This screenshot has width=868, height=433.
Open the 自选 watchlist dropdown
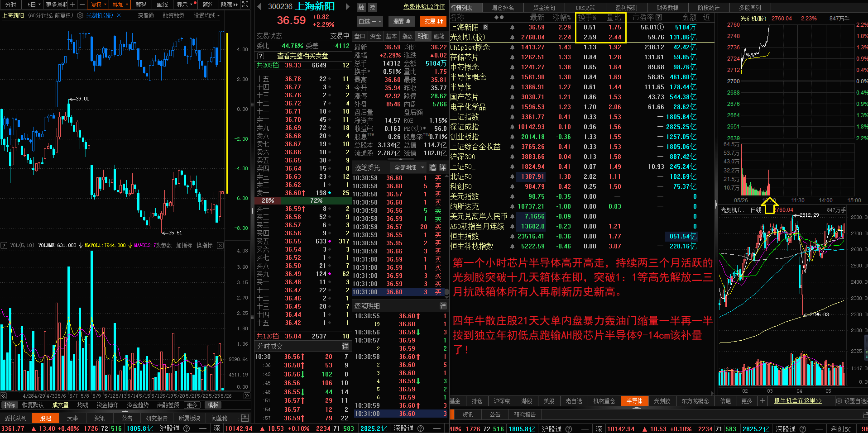370,21
